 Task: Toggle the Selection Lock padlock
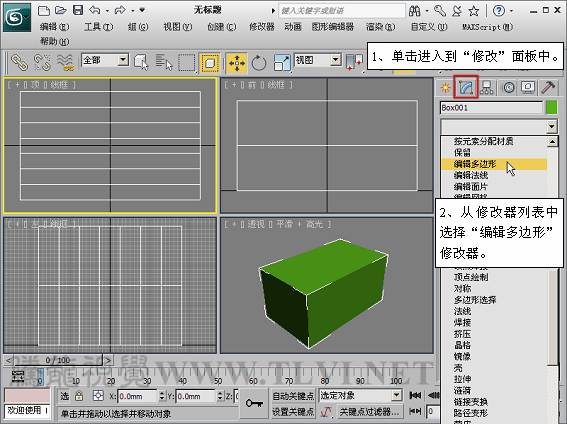[79, 396]
